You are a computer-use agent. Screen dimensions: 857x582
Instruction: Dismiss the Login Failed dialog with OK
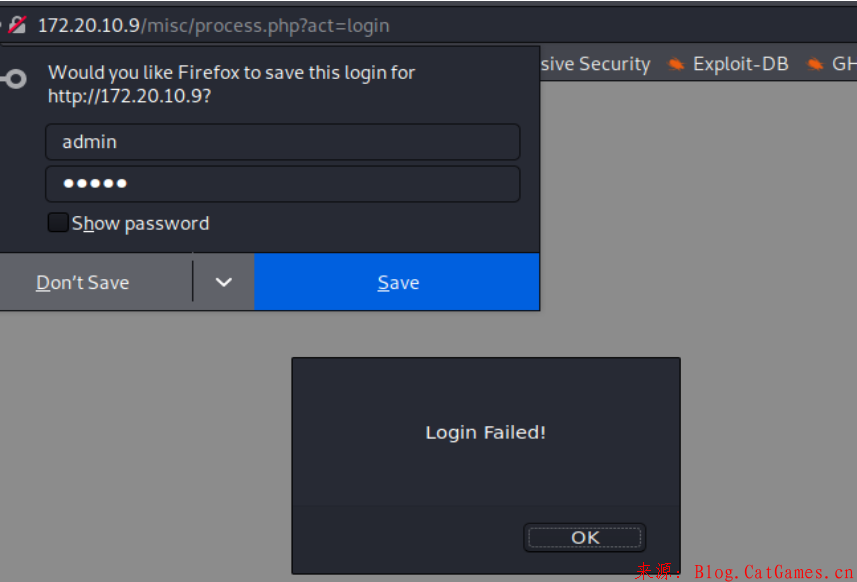pyautogui.click(x=585, y=537)
